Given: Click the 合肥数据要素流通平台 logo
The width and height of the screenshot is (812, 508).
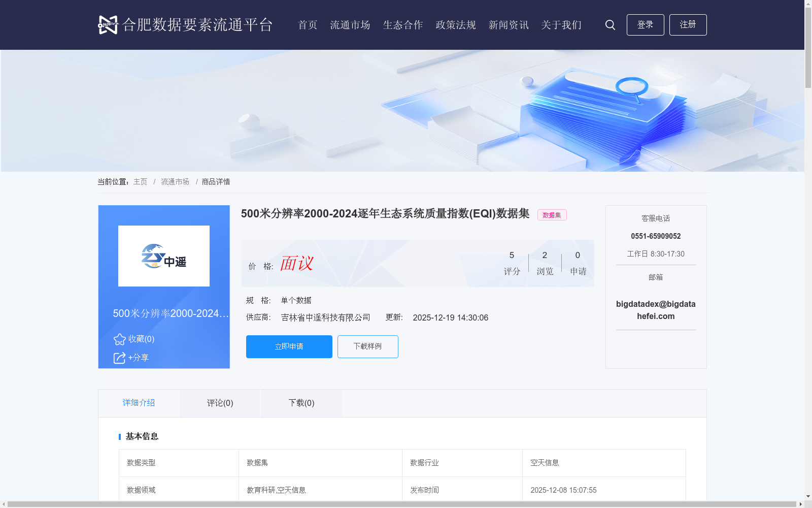Looking at the screenshot, I should [x=185, y=24].
